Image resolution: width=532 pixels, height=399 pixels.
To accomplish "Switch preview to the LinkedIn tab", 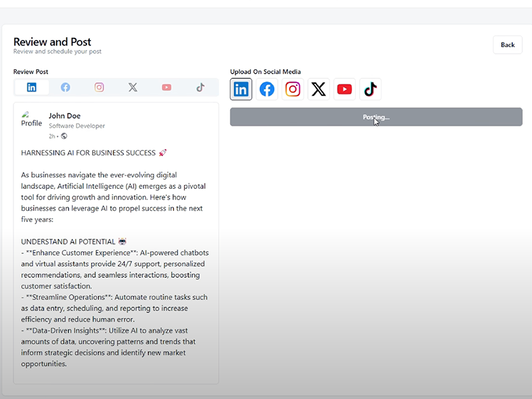I will pos(32,87).
